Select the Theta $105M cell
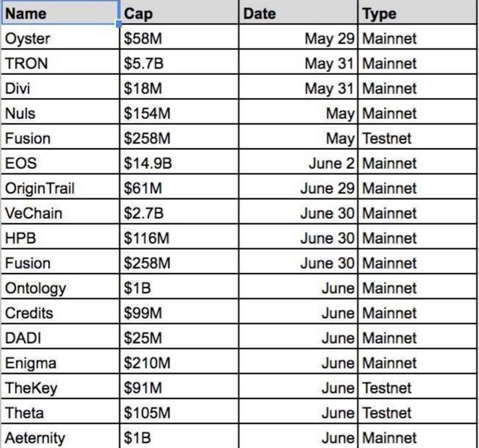The image size is (479, 448). tap(179, 411)
